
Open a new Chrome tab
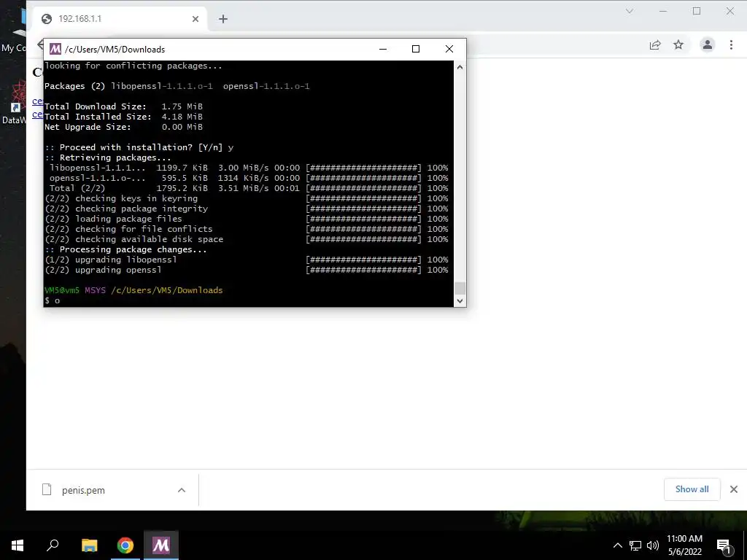click(223, 19)
